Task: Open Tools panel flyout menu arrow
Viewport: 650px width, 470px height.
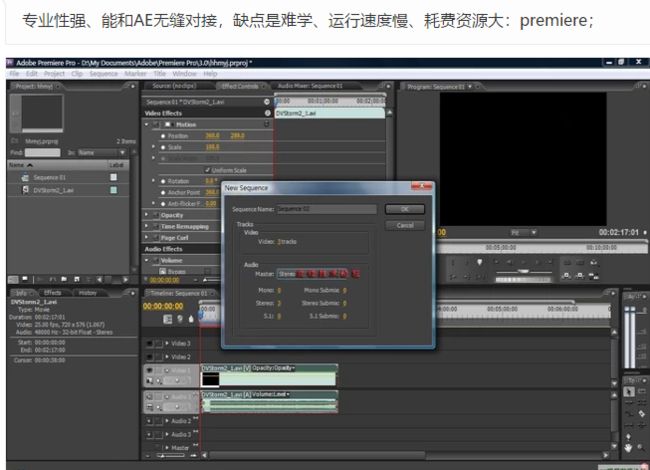Action: coord(644,380)
